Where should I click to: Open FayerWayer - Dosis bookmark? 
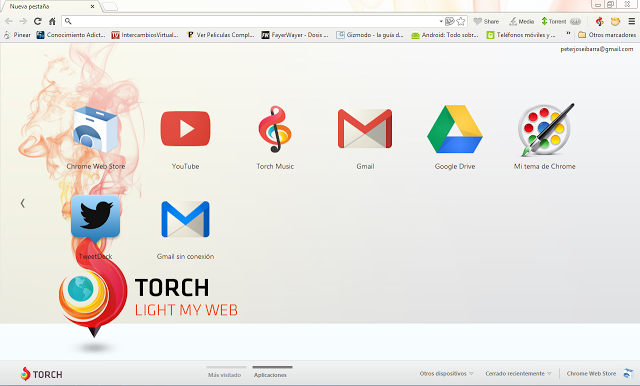[x=295, y=35]
